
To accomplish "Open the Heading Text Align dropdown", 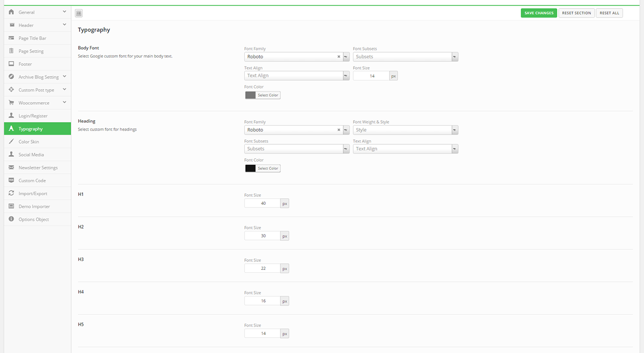I will coord(405,149).
